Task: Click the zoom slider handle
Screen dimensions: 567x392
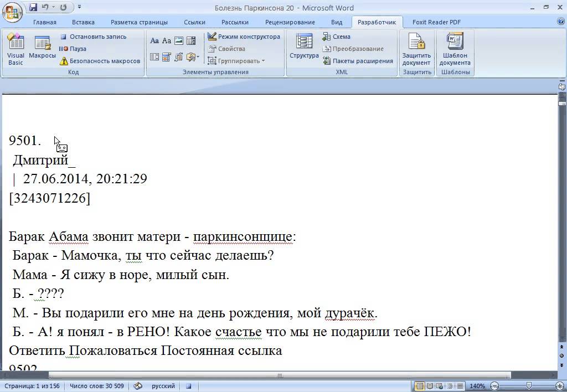Action: (x=529, y=386)
